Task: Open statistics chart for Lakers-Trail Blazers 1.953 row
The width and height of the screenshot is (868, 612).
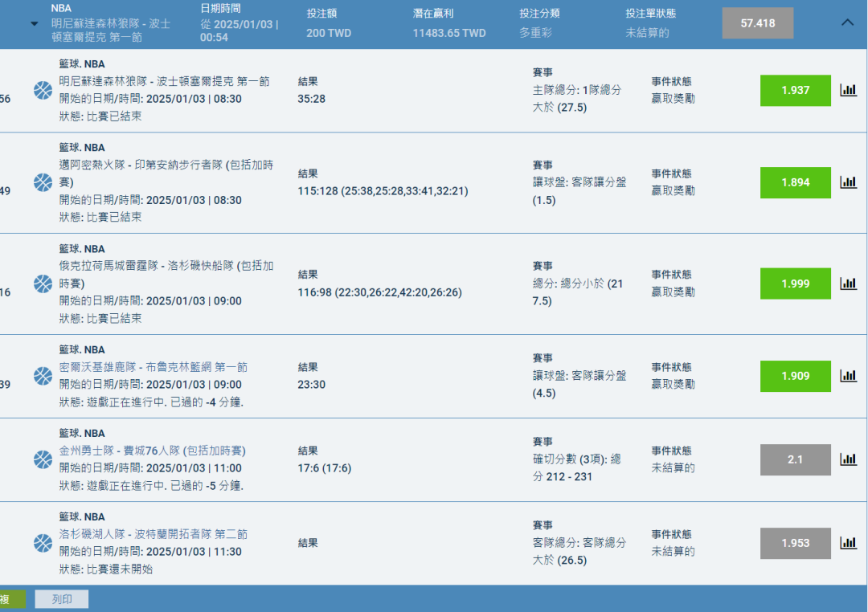Action: pyautogui.click(x=848, y=543)
